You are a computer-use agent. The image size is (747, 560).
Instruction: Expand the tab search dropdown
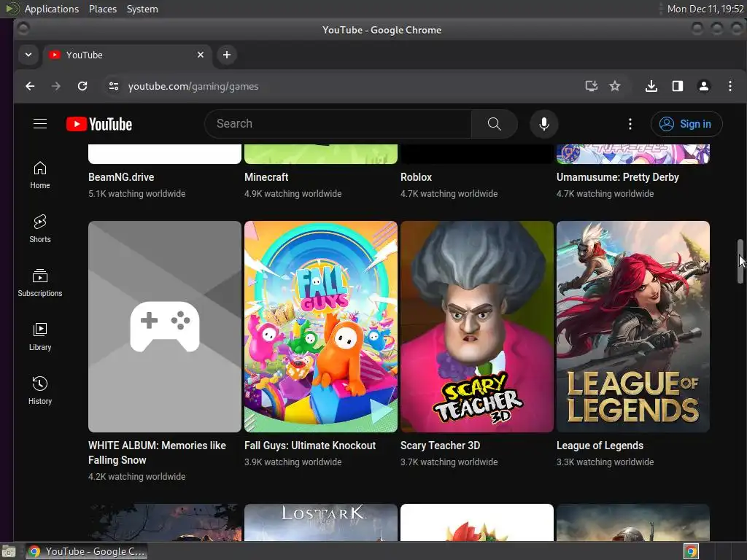click(x=28, y=55)
